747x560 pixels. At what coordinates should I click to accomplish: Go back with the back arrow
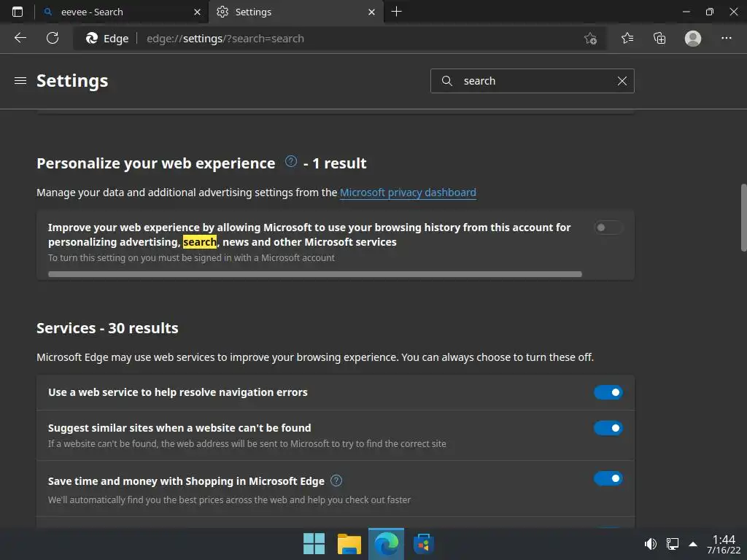tap(20, 38)
